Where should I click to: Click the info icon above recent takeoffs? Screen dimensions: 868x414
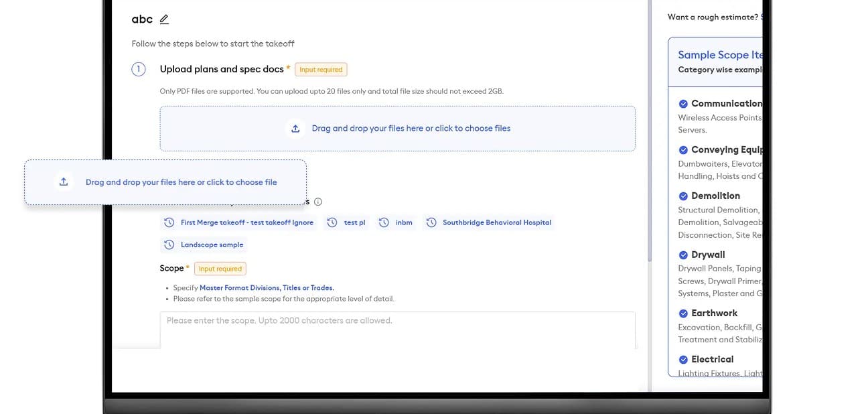318,202
